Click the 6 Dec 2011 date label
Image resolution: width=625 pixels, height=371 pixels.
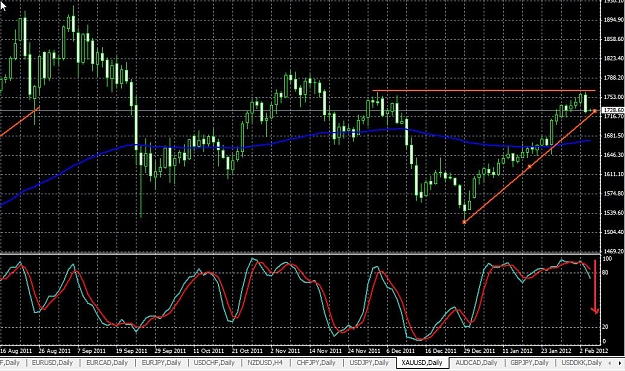401,351
